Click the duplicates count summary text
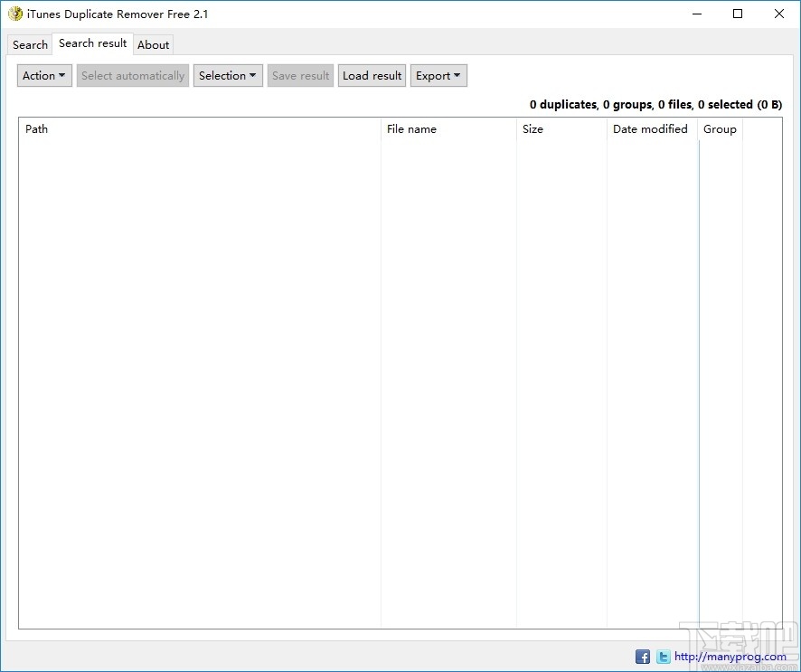Screen dimensions: 801x672 pyautogui.click(x=655, y=104)
